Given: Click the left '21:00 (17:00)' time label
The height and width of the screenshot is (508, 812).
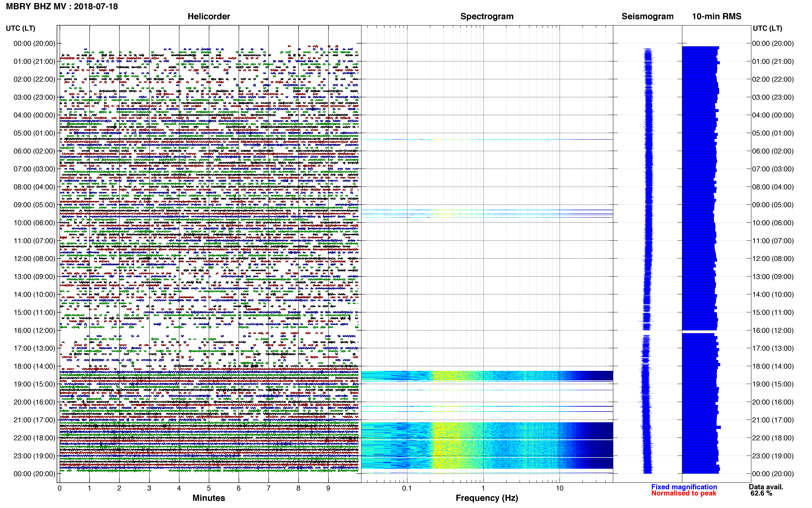Looking at the screenshot, I should 34,420.
